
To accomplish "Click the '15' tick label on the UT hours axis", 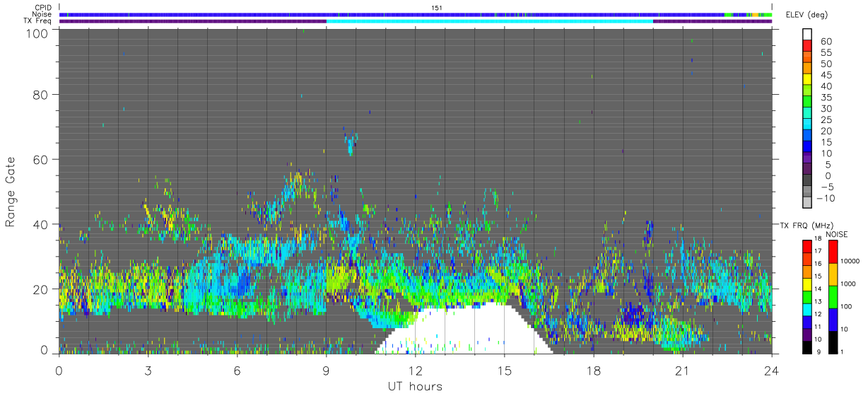I will click(504, 371).
